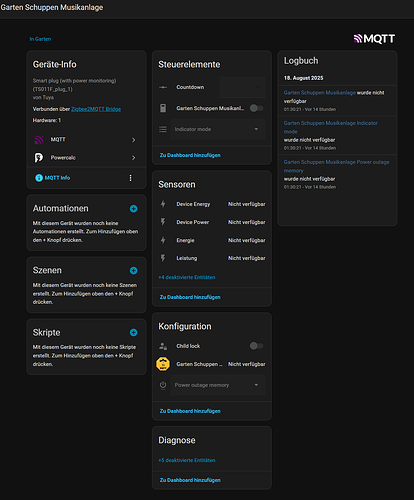Open the Zigbee2MQTT Bridge link
Screen dimensions: 414x500
tap(96, 109)
